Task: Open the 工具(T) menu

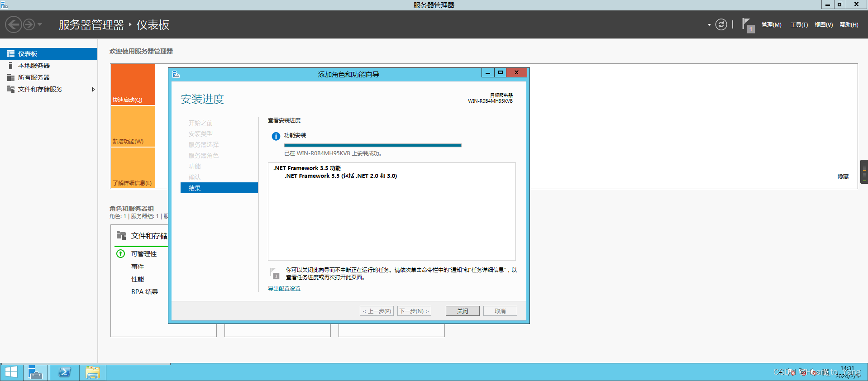Action: point(799,25)
